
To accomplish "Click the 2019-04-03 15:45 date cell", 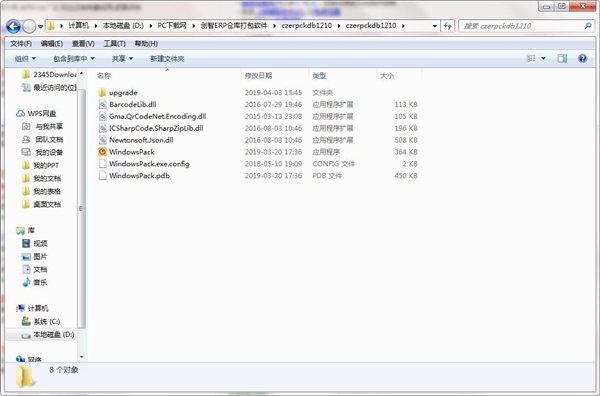I will (x=273, y=93).
